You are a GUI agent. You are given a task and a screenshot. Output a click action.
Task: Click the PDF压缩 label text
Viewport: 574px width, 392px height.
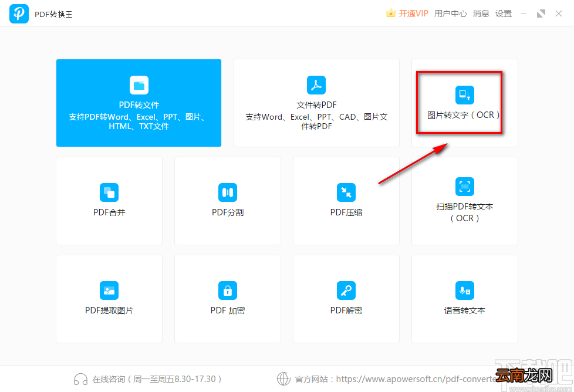[346, 212]
